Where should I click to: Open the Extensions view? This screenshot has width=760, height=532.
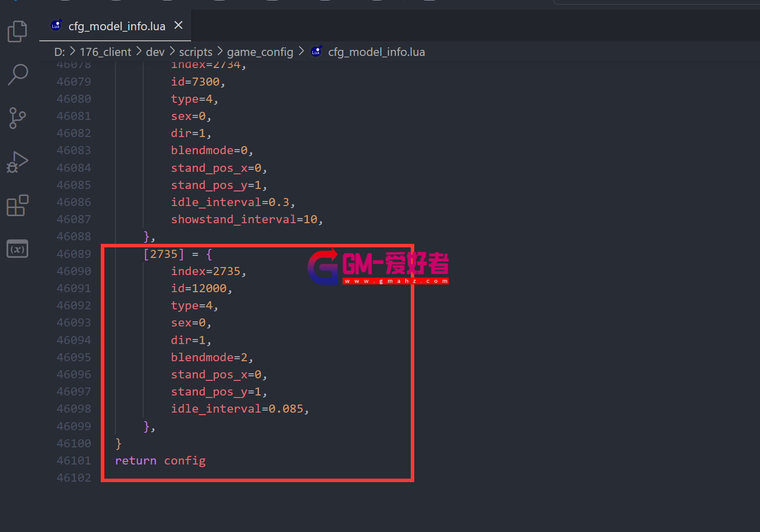coord(18,206)
